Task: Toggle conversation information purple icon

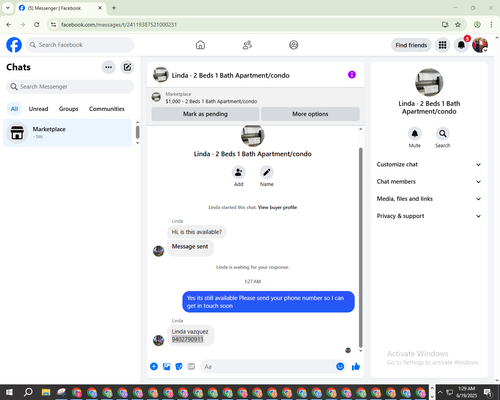Action: click(x=352, y=75)
